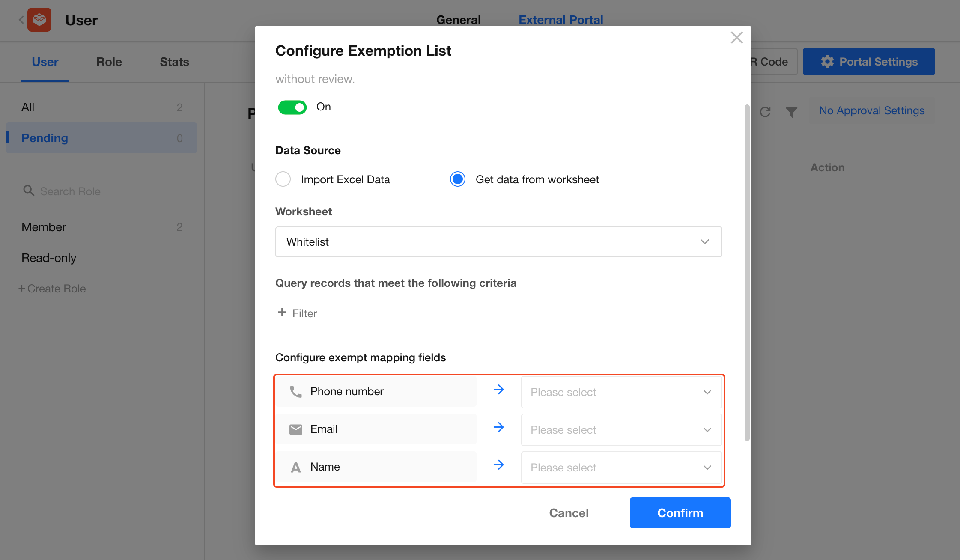Switch to the Role tab
This screenshot has width=960, height=560.
pos(109,62)
